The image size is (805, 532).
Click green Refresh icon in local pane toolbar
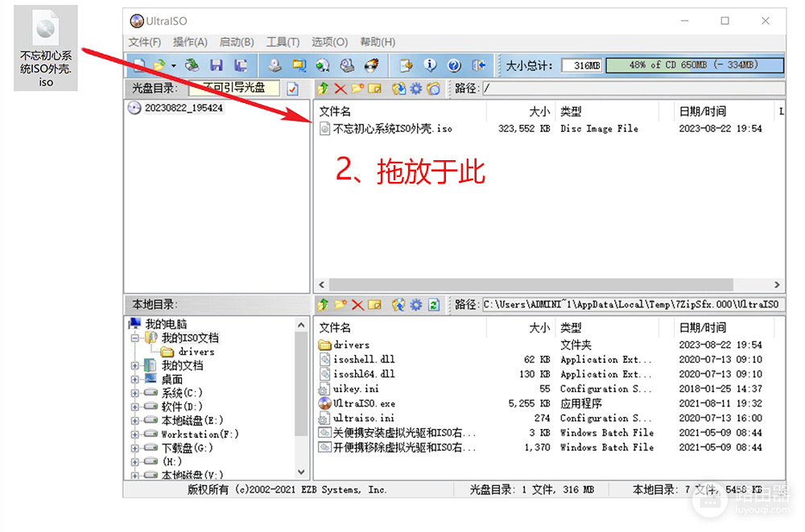(434, 305)
